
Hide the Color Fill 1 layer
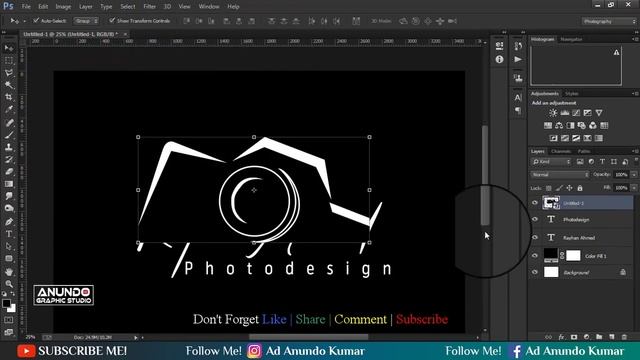click(535, 256)
